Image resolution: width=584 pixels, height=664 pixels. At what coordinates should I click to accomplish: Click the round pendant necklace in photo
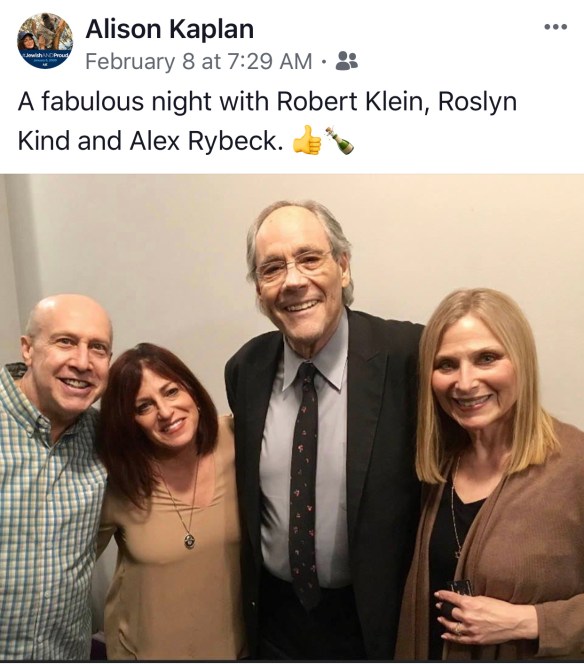point(189,540)
